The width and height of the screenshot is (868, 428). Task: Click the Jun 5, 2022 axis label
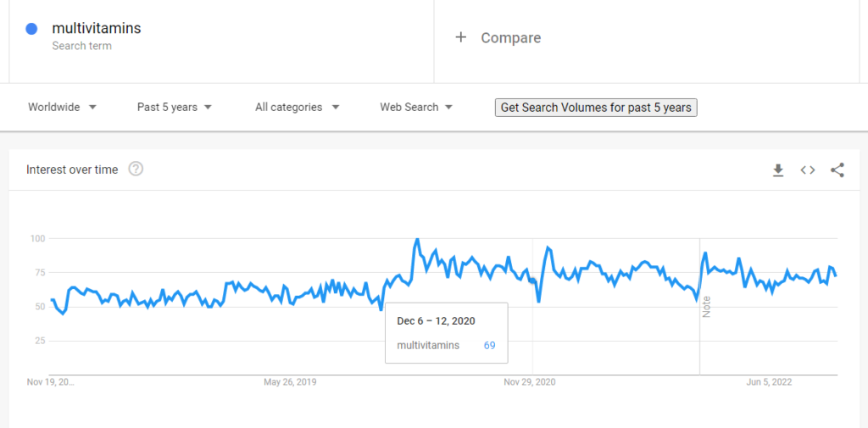click(770, 382)
